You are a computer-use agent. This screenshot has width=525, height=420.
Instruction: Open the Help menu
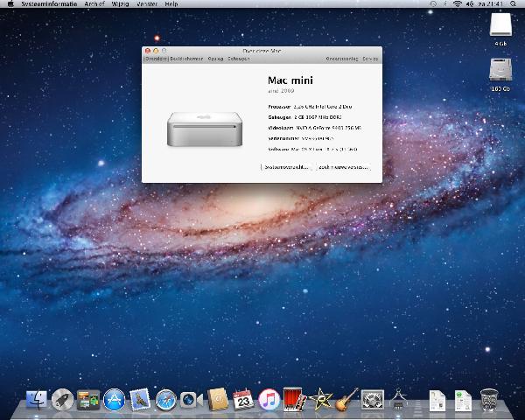171,3
